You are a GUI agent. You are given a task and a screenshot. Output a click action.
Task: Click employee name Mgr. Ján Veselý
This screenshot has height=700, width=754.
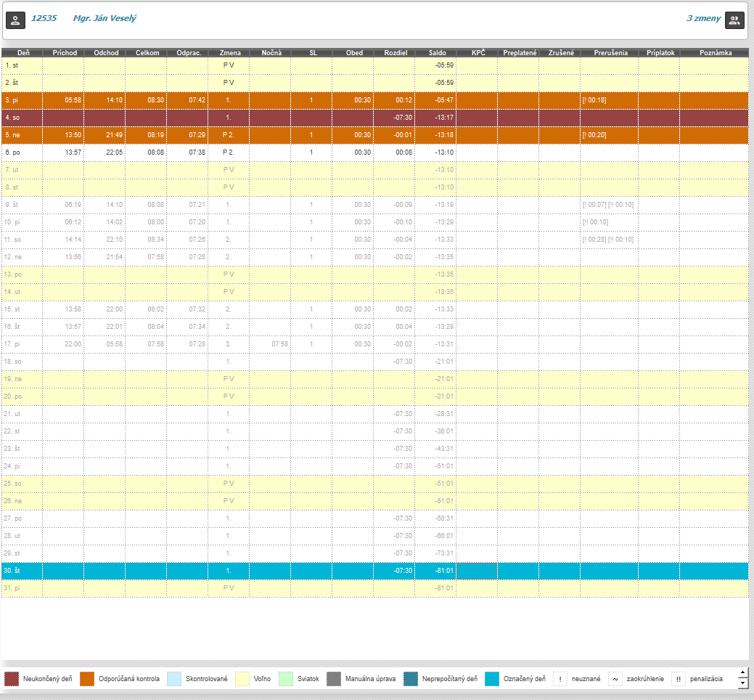pos(104,18)
